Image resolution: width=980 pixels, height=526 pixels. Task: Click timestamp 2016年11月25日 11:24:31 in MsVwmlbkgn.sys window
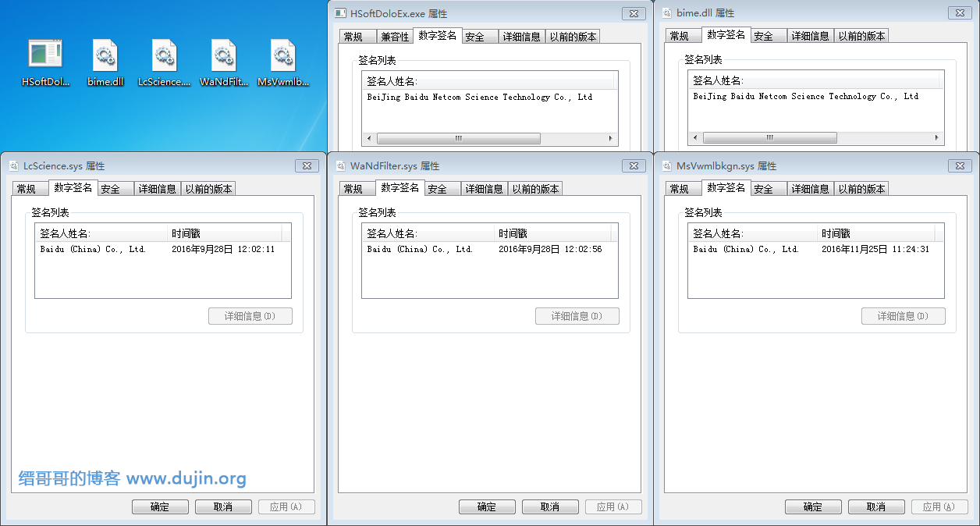(x=875, y=250)
